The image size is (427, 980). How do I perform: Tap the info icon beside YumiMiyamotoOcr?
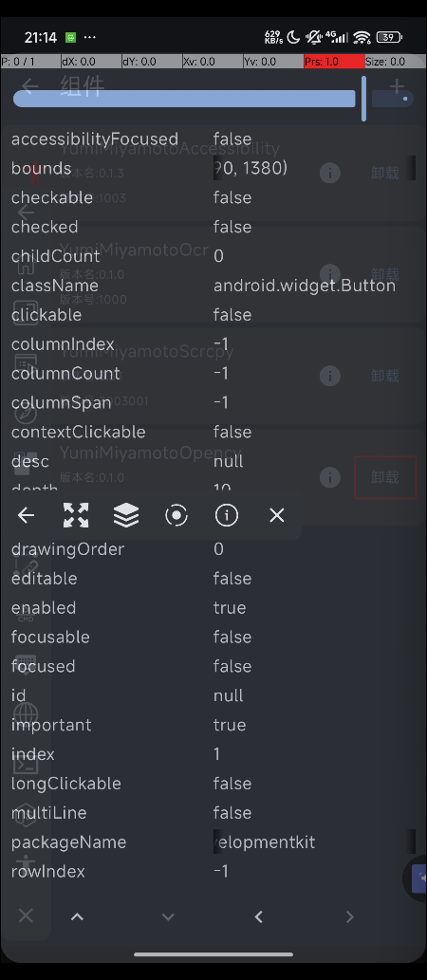pos(330,274)
